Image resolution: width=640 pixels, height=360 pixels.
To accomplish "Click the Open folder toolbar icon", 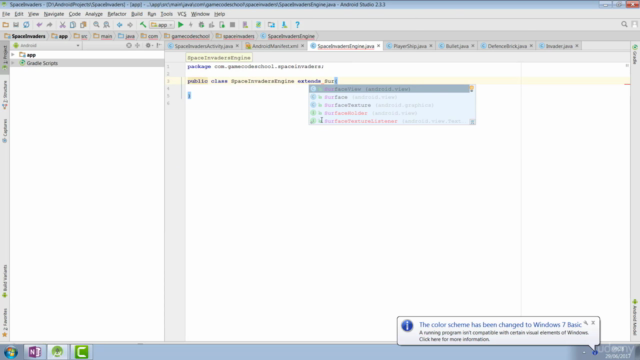I will coord(5,25).
